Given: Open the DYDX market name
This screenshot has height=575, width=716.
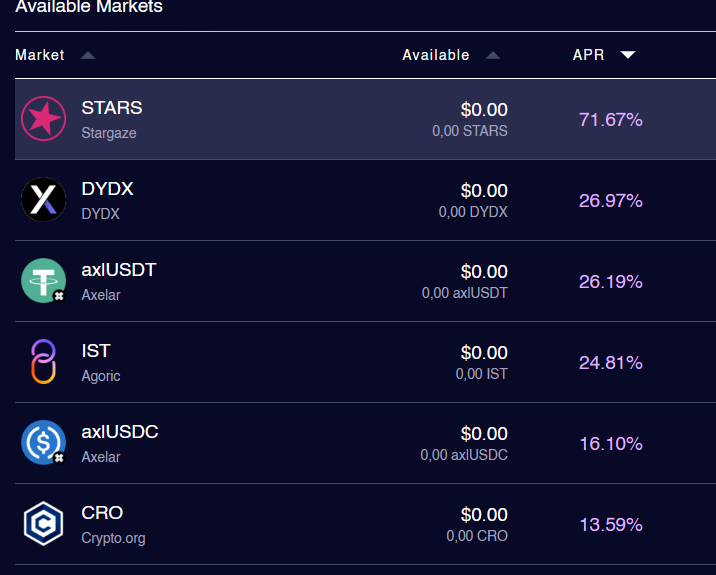Looking at the screenshot, I should pyautogui.click(x=107, y=189).
